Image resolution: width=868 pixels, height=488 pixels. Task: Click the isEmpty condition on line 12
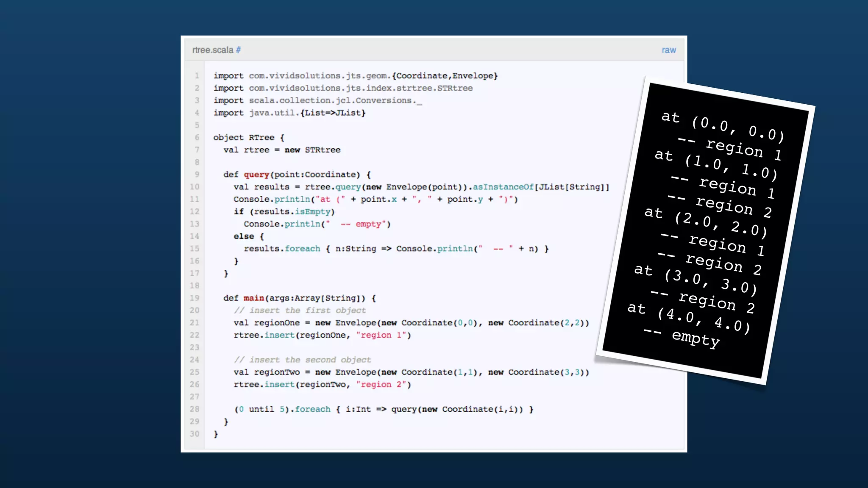312,211
